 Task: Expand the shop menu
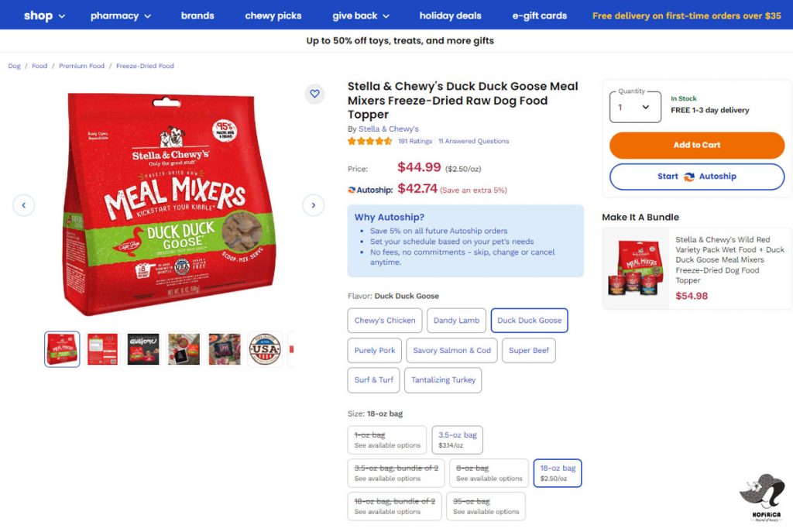pos(44,15)
